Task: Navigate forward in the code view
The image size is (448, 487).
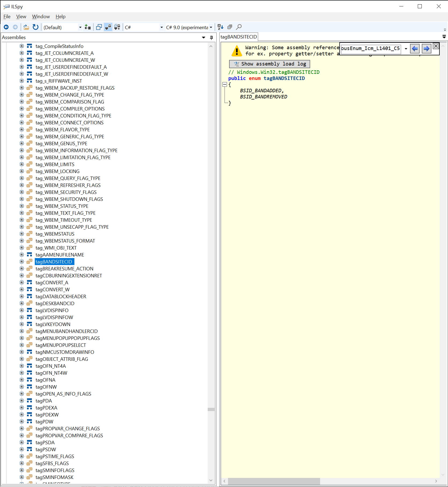Action: (15, 27)
